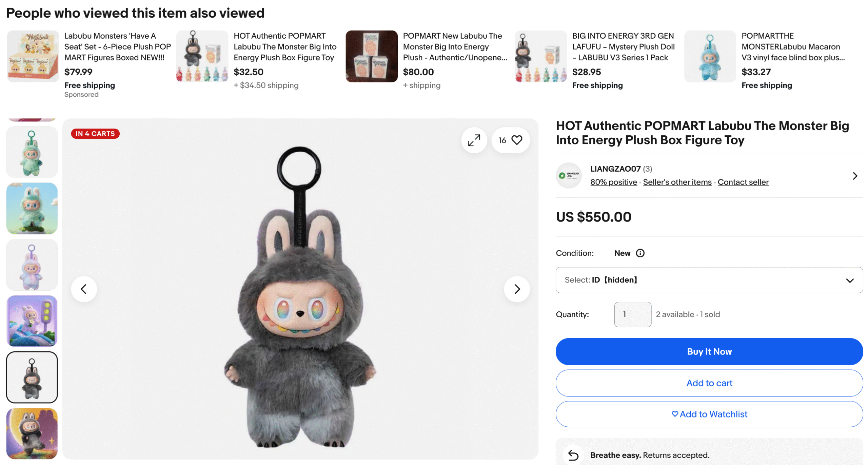Screen dimensions: 868x465
Task: Open the seller details via the right chevron arrow
Action: coord(855,176)
